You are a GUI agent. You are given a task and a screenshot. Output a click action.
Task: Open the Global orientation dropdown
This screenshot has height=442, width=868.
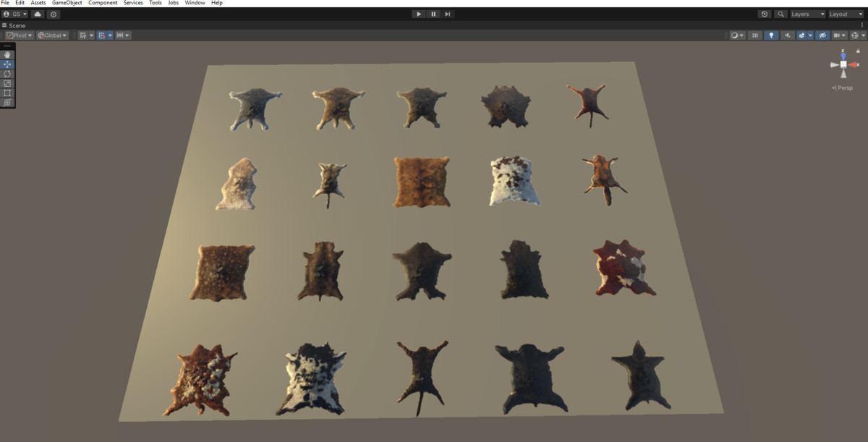(52, 35)
